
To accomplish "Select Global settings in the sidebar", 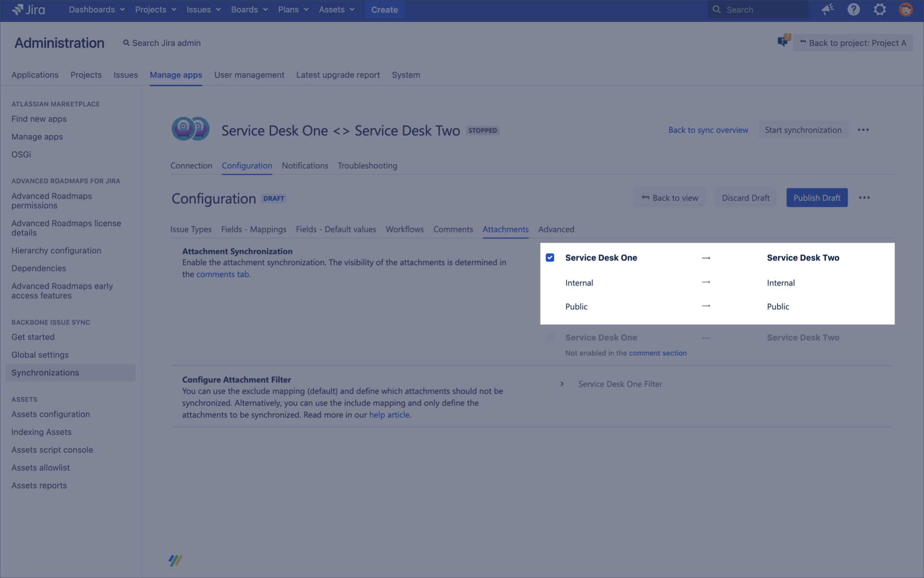I will click(x=40, y=355).
